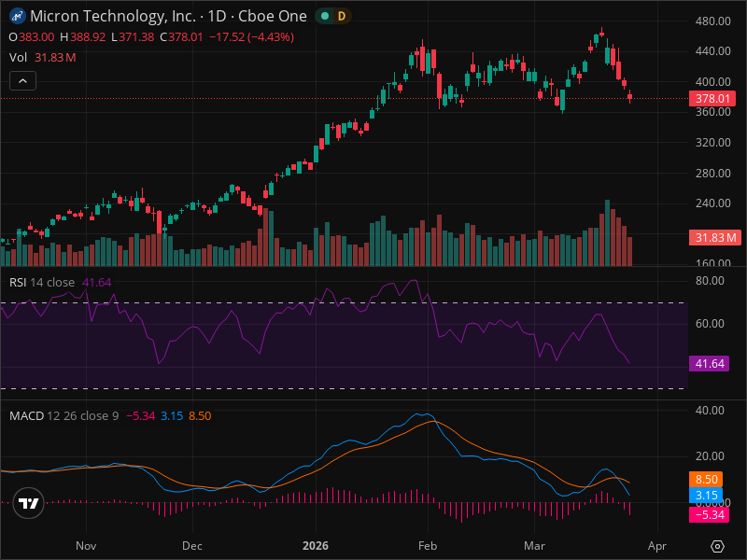The width and height of the screenshot is (747, 560).
Task: Click the 378.01 current price label
Action: click(x=712, y=99)
